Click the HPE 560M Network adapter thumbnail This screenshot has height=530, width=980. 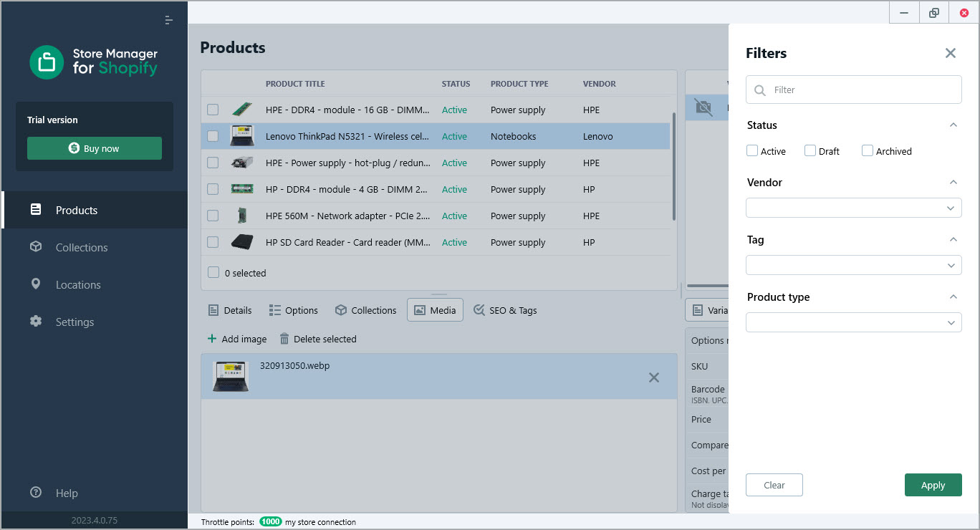click(x=243, y=216)
